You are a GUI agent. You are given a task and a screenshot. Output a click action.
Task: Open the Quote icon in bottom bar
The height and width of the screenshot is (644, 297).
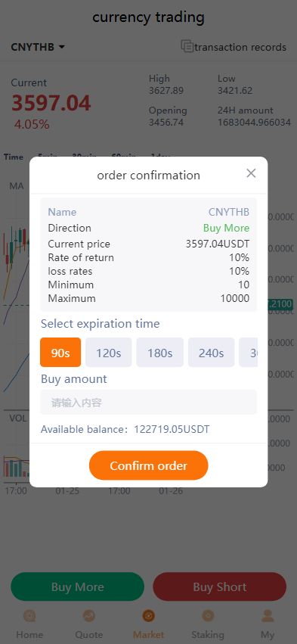pyautogui.click(x=89, y=616)
